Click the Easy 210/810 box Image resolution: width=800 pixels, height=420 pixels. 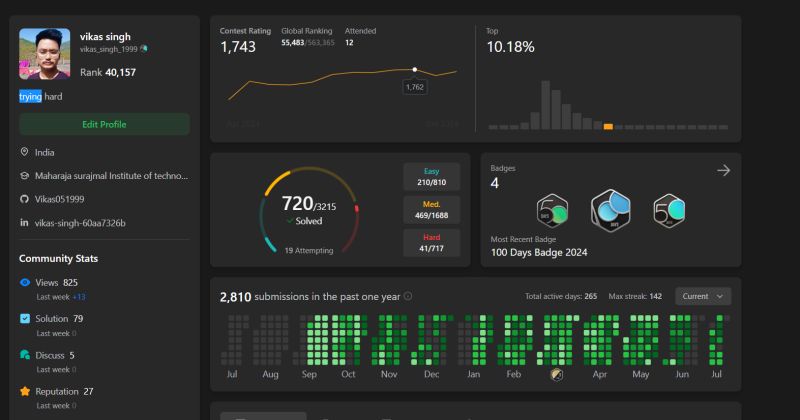[x=431, y=177]
